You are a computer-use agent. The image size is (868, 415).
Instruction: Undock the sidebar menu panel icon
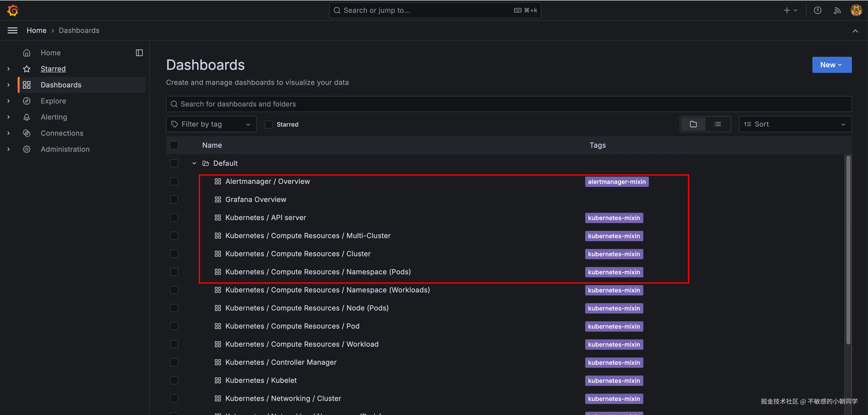click(x=139, y=53)
